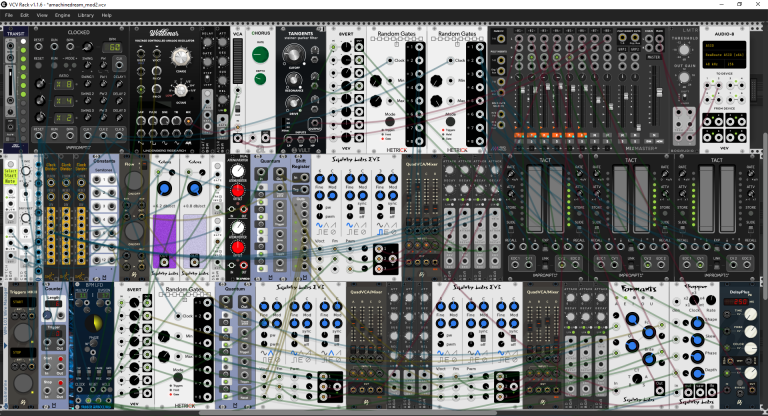The width and height of the screenshot is (768, 416).
Task: Click the OCTAVE selector knob on the oscillator
Action: [x=181, y=90]
